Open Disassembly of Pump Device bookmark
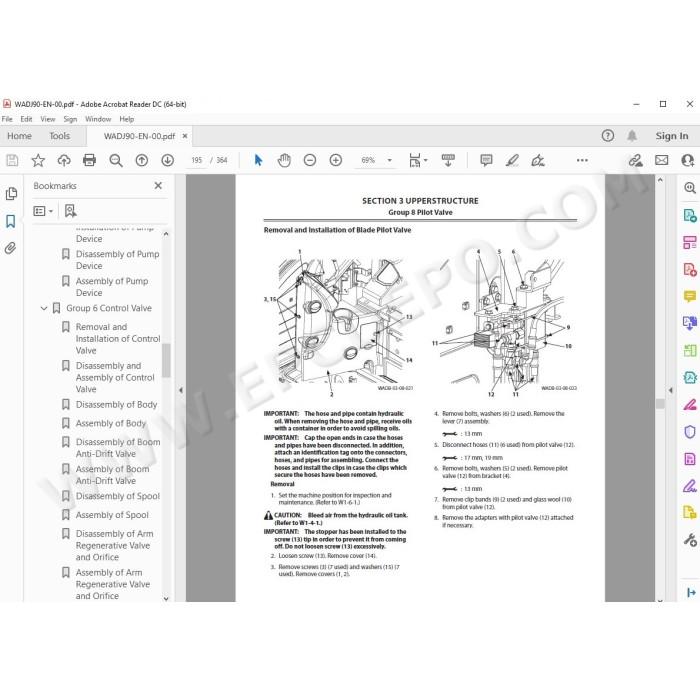Viewport: 700px width, 700px height. point(117,260)
